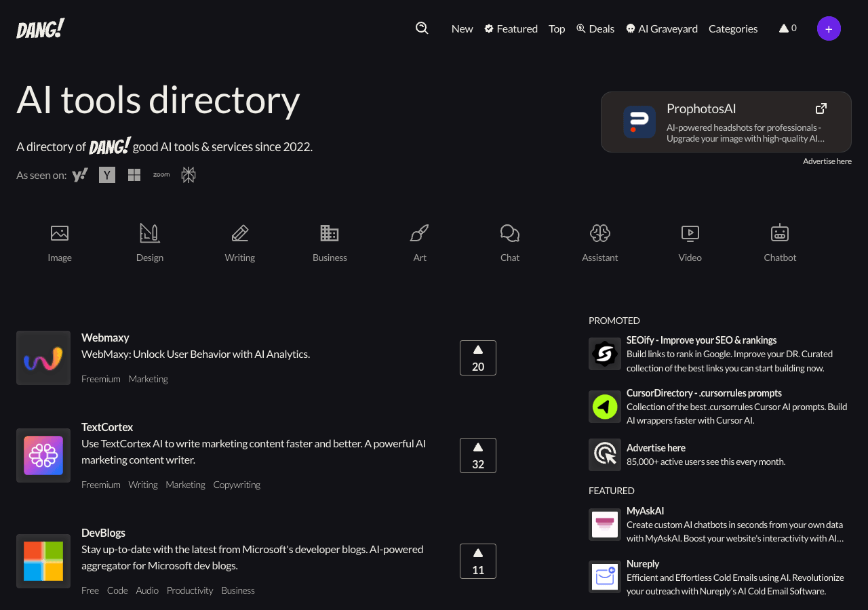This screenshot has height=610, width=868.
Task: Click Writing tag under TextCortex
Action: pyautogui.click(x=143, y=485)
